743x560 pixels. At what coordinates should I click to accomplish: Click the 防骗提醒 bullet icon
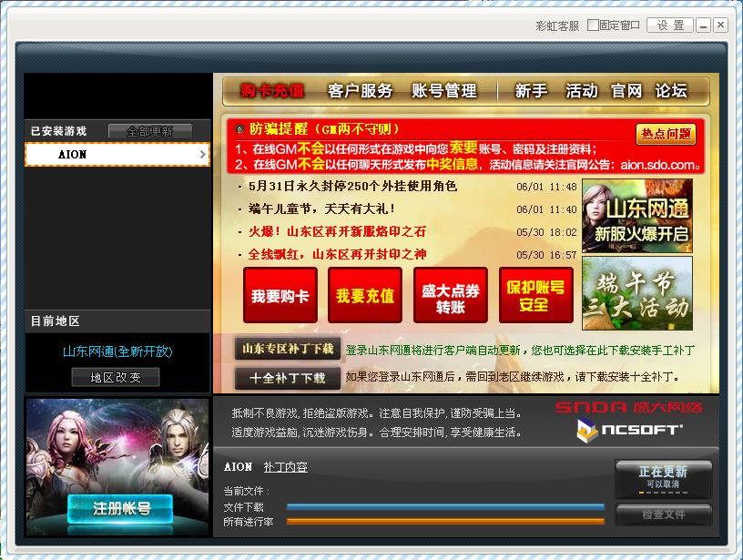click(239, 128)
